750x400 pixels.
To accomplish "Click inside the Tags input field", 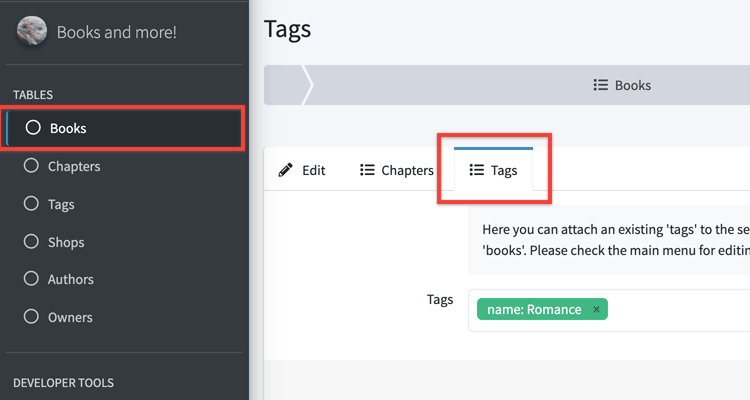I will tap(680, 310).
